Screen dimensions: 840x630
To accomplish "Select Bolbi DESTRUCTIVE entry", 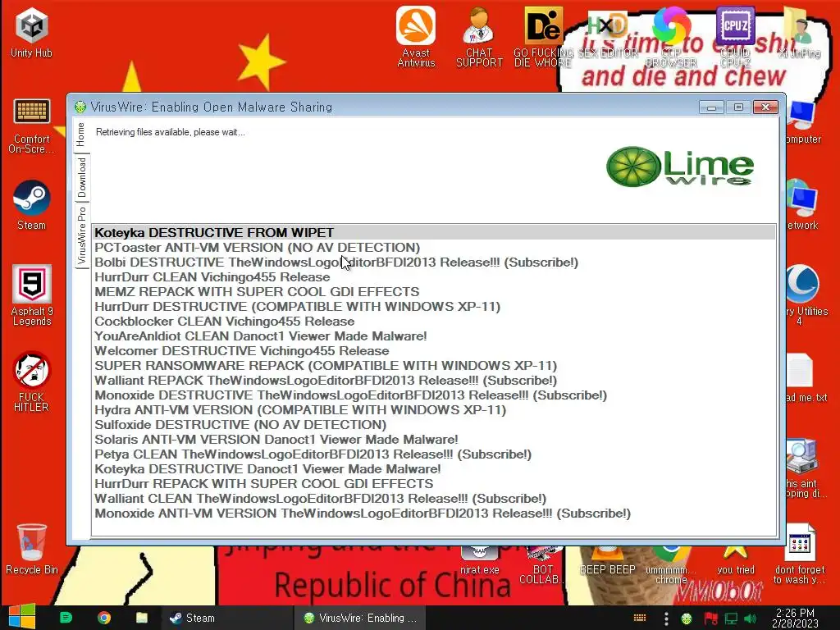I will tap(434, 262).
